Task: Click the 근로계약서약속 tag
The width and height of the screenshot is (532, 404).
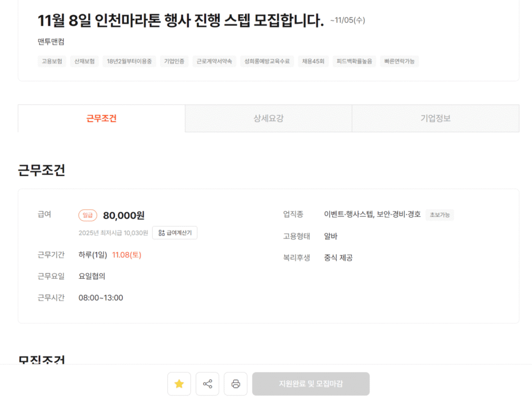Action: (x=214, y=61)
